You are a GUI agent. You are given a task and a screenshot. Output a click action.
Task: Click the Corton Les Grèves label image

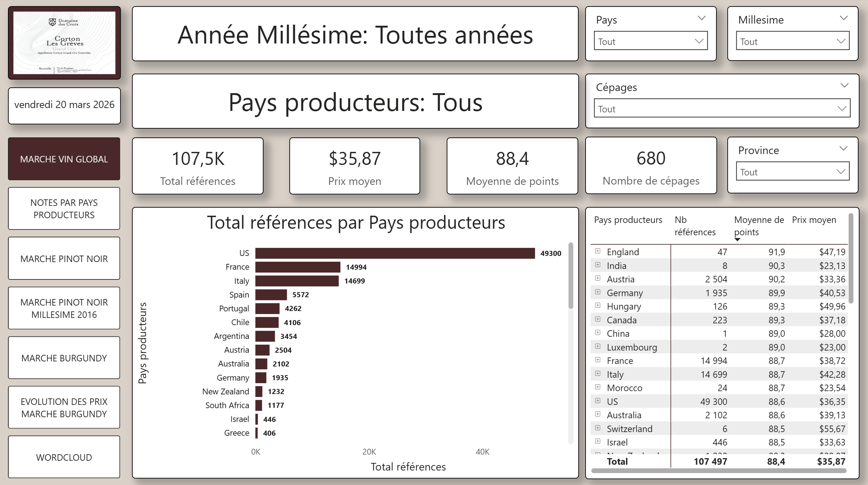click(65, 43)
